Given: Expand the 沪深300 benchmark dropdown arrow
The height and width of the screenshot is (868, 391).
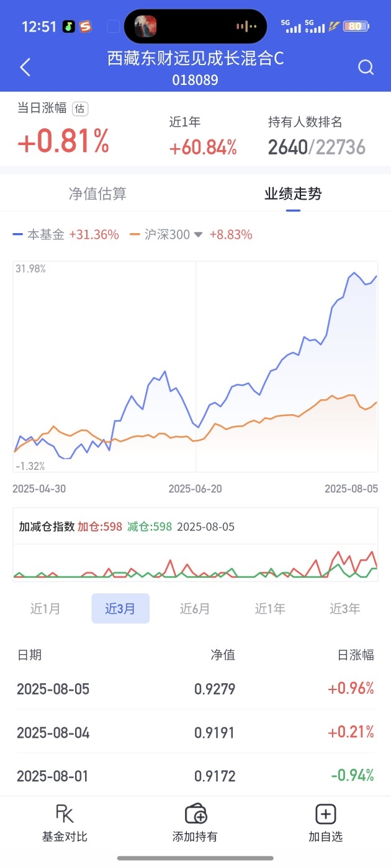Looking at the screenshot, I should [x=198, y=235].
